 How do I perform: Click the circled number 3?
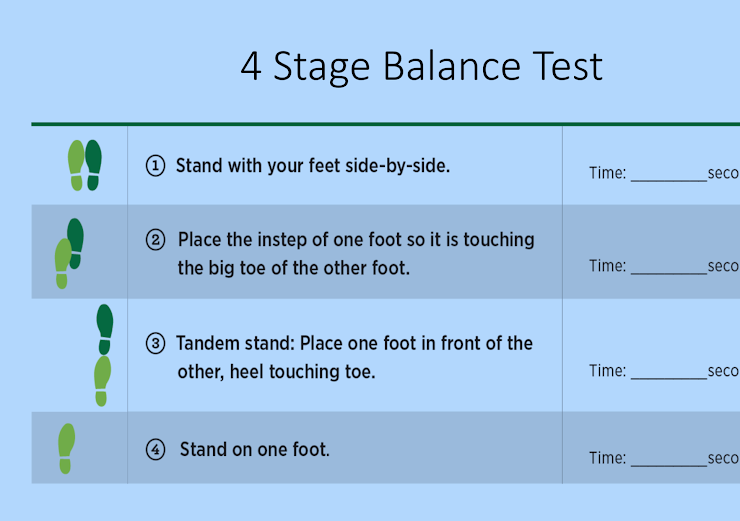[155, 344]
